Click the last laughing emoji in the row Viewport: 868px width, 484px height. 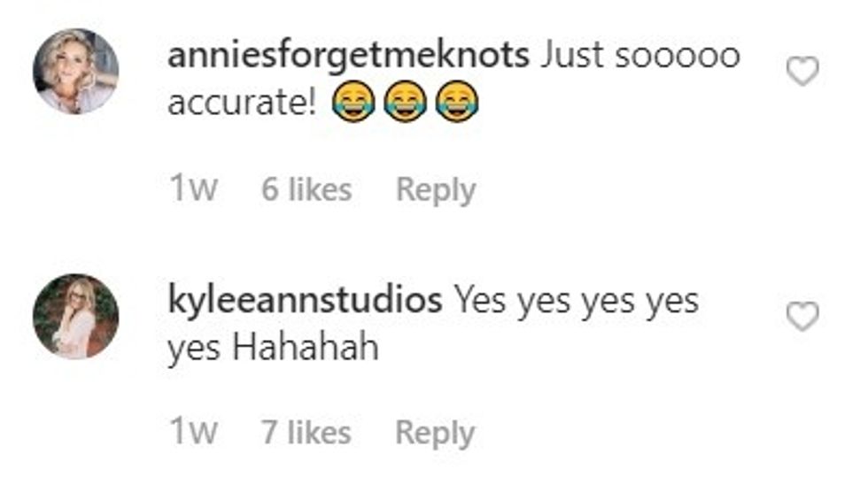[455, 105]
